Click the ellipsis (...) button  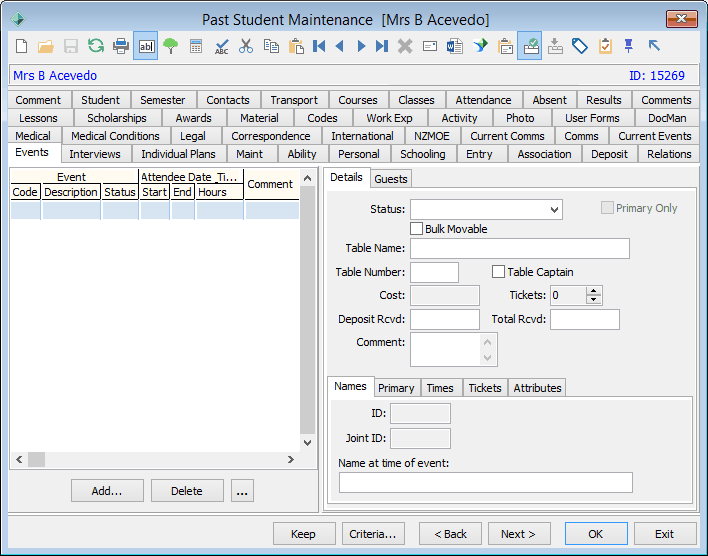coord(242,491)
